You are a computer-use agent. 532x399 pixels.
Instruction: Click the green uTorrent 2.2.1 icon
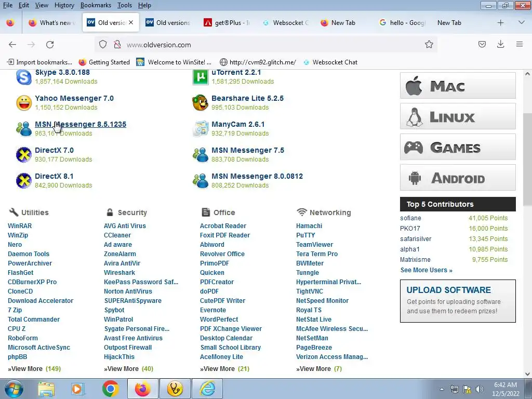(200, 77)
